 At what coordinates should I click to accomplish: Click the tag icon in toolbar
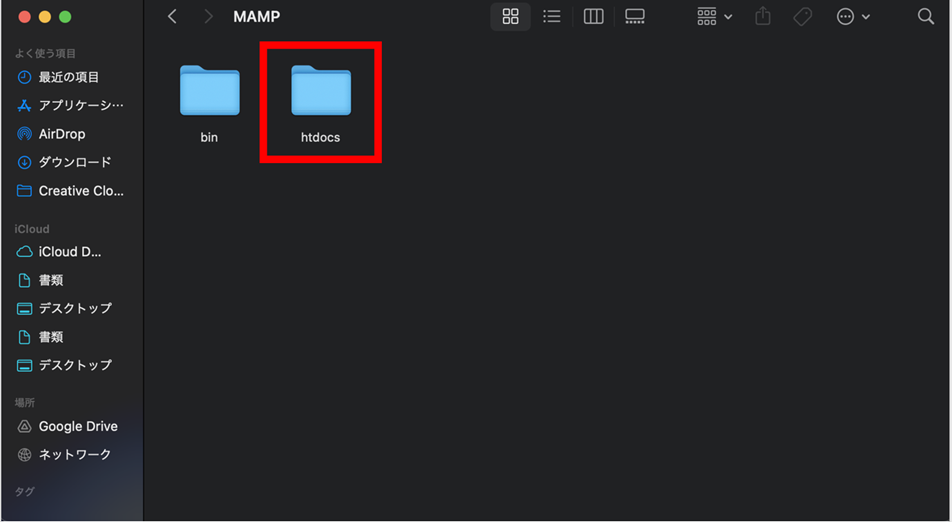coord(803,16)
